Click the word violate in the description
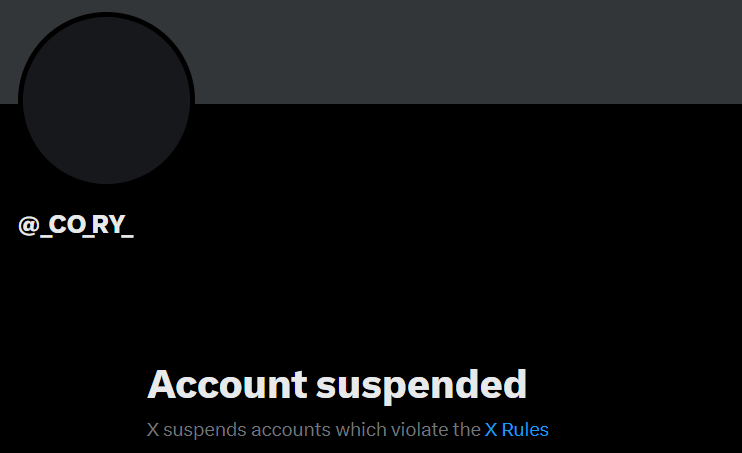Screen dimensions: 742x453 [x=420, y=430]
